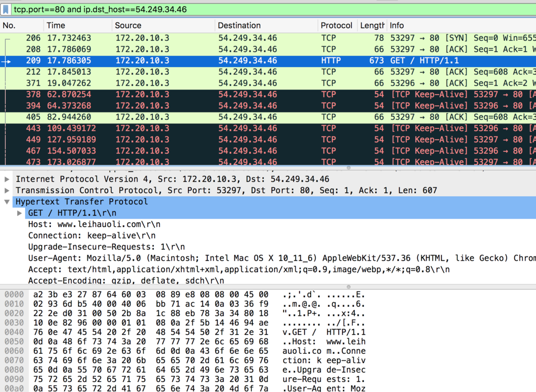The width and height of the screenshot is (536, 392).
Task: Select Keep-Alive packet 394
Action: pyautogui.click(x=268, y=106)
